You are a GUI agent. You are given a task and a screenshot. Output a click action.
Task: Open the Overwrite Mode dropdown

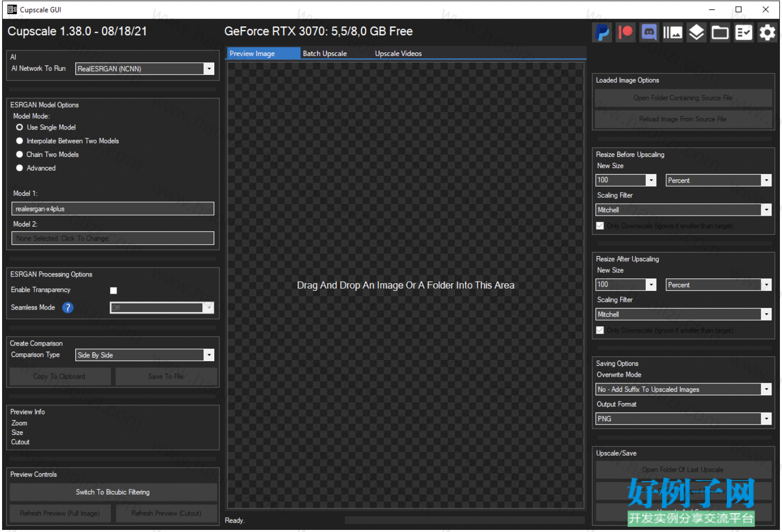(683, 389)
